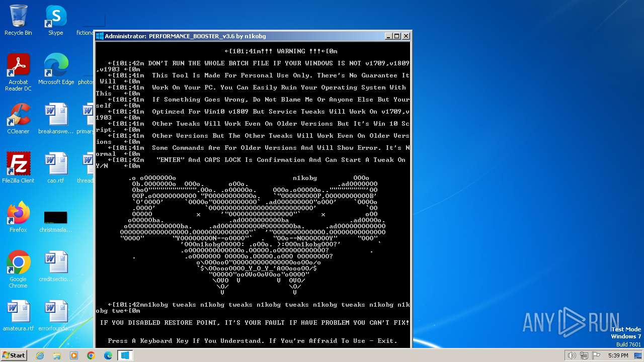Image resolution: width=644 pixels, height=362 pixels.
Task: Select the christmasla... black thumbnail file
Action: pyautogui.click(x=56, y=221)
